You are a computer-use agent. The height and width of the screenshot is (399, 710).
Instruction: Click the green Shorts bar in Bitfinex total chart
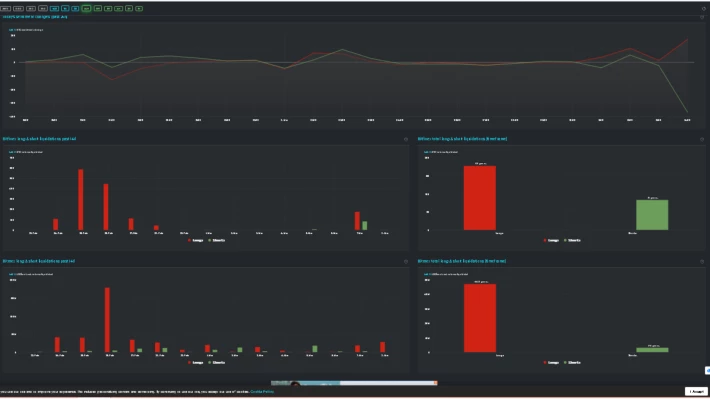click(x=652, y=215)
